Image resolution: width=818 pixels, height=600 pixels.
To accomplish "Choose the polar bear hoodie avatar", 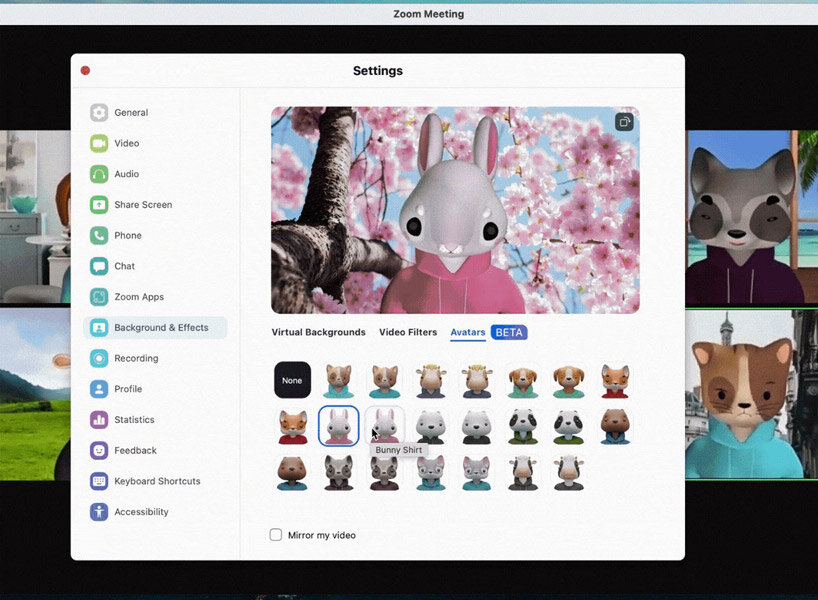I will (430, 426).
